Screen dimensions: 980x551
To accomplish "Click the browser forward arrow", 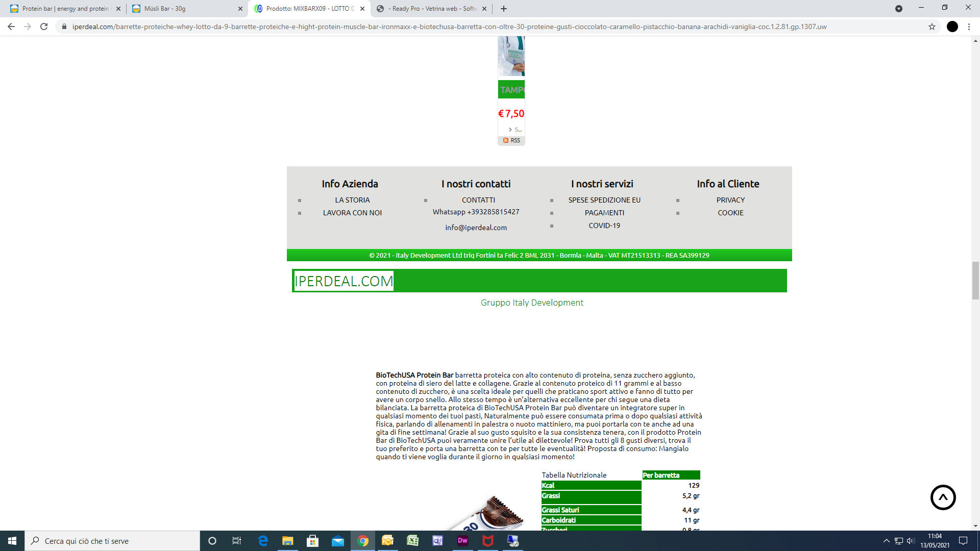I will click(x=28, y=27).
